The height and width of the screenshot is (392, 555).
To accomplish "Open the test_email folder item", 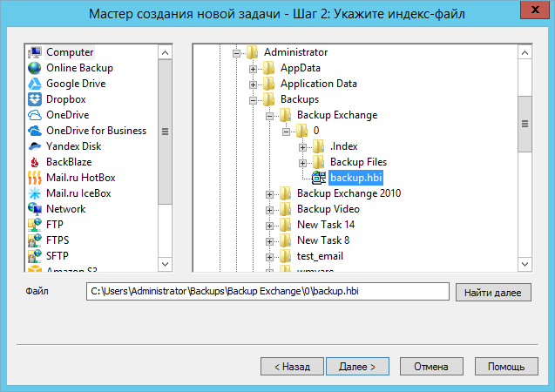I will pos(320,256).
